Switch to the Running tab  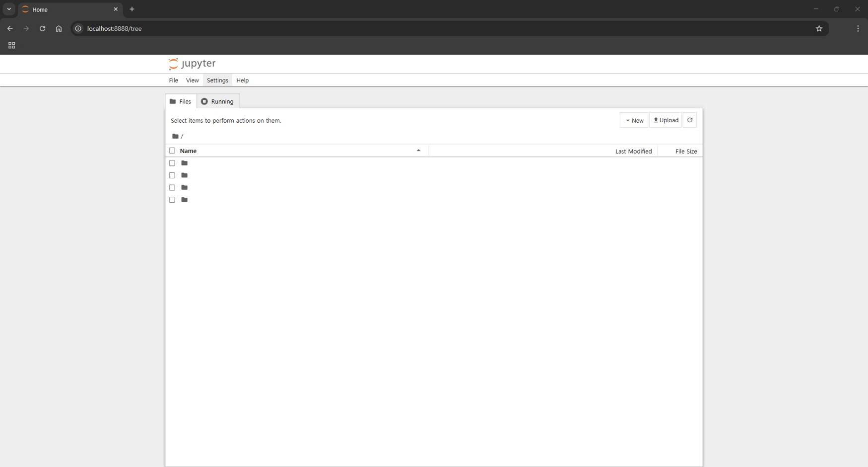(218, 101)
